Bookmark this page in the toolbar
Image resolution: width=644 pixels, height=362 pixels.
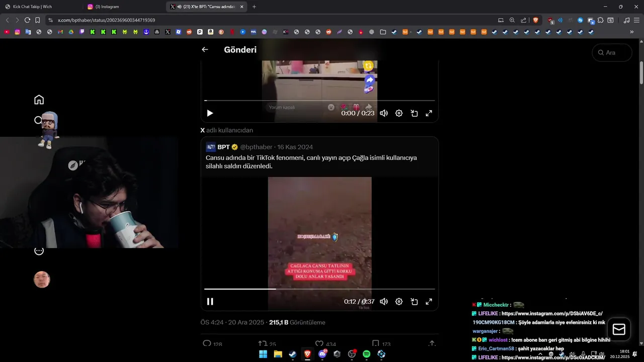coord(37,20)
